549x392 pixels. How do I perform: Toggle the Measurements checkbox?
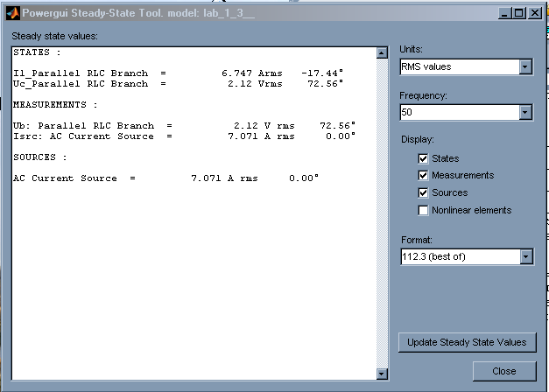(x=423, y=175)
